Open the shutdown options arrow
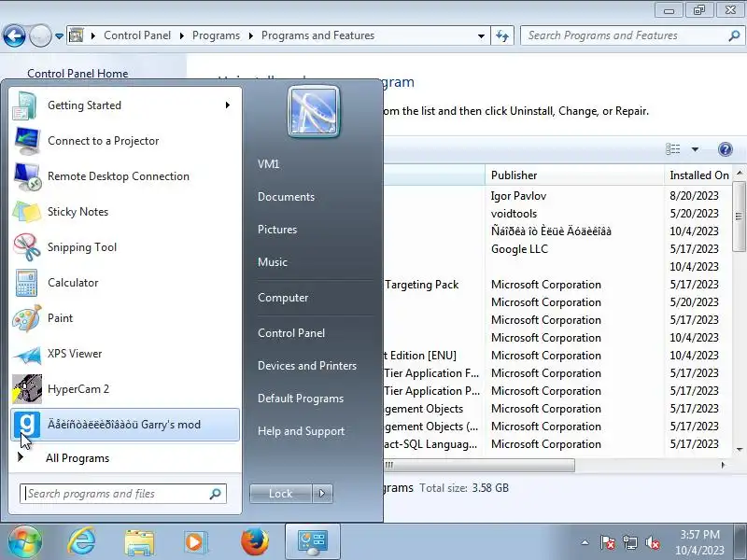The height and width of the screenshot is (560, 747). (322, 494)
